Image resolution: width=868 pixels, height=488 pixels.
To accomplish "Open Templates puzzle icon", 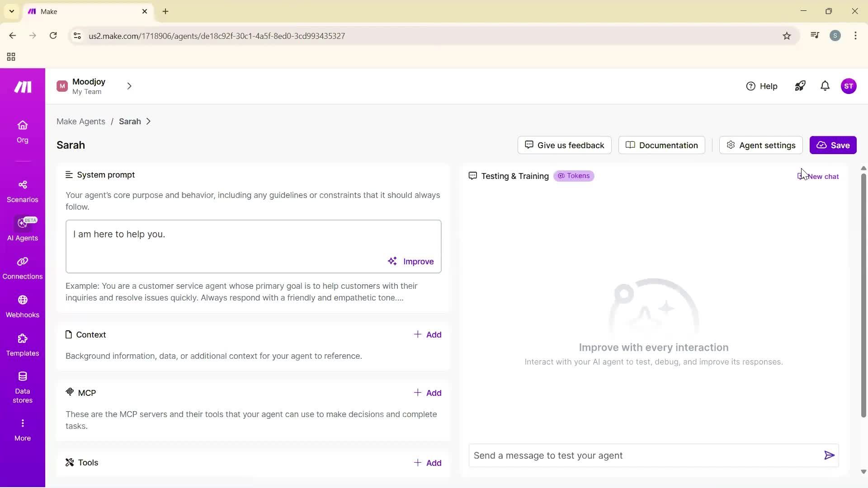I will click(22, 339).
